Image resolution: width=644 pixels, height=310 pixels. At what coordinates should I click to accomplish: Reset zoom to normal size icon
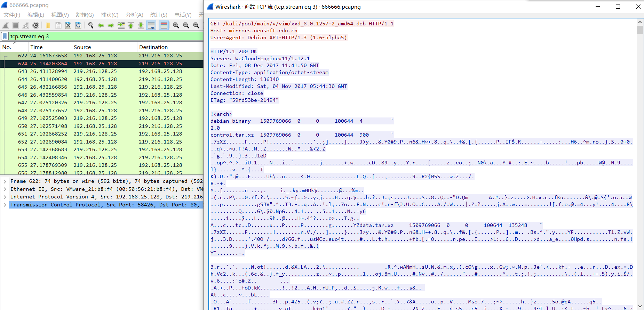tap(196, 25)
